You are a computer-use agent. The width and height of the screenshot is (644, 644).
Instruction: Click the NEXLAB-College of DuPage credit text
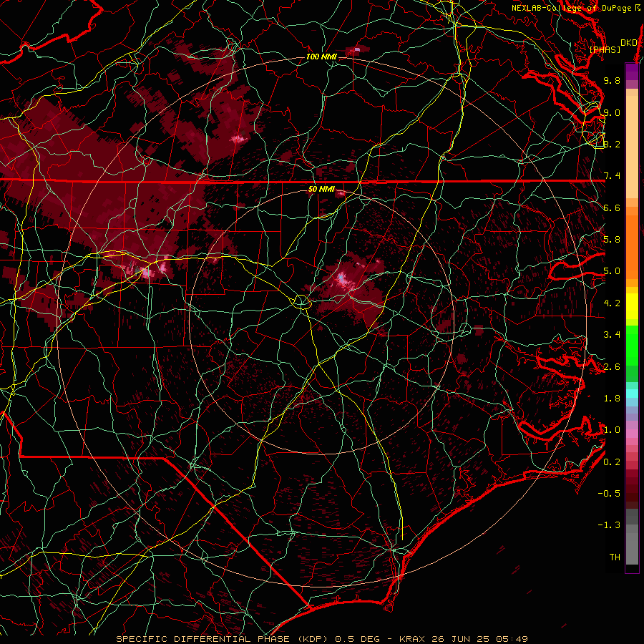coord(571,8)
